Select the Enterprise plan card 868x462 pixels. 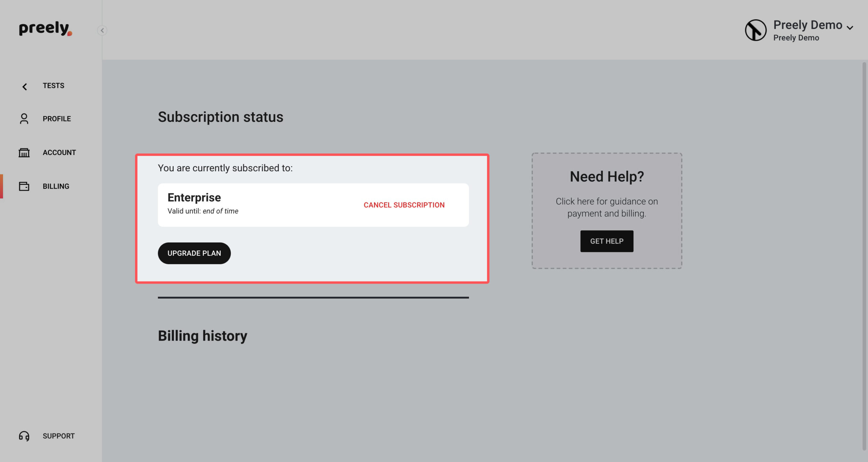(x=313, y=205)
